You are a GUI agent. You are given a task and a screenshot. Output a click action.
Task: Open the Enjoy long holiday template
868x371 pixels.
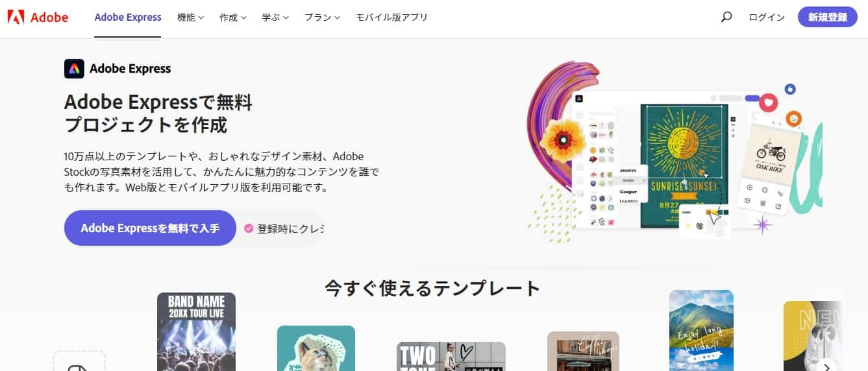701,330
